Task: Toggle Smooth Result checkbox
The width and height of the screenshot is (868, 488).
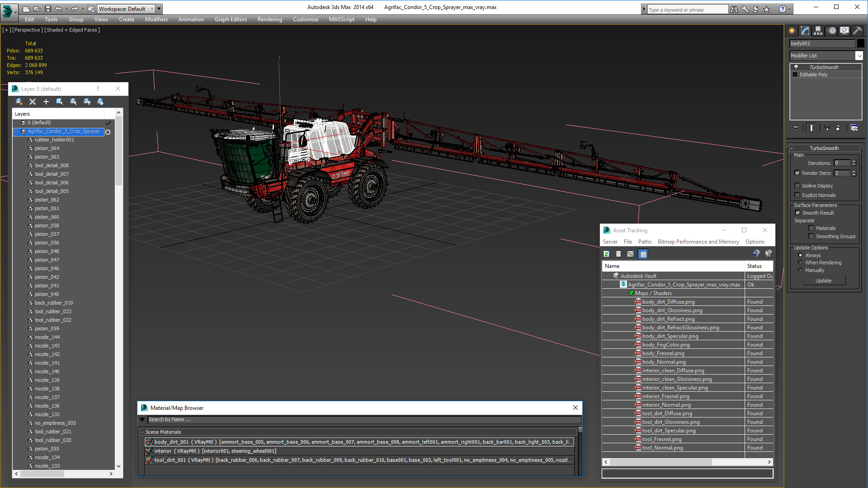Action: (x=798, y=212)
